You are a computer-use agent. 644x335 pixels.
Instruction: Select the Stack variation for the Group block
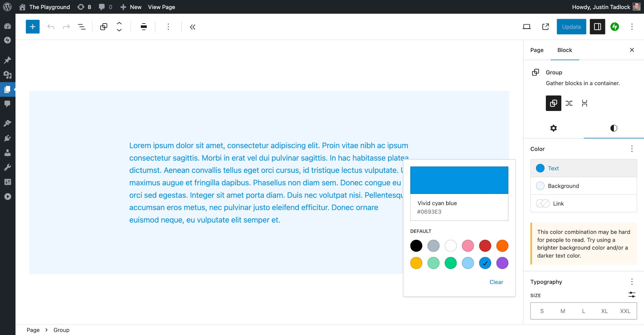coord(585,103)
